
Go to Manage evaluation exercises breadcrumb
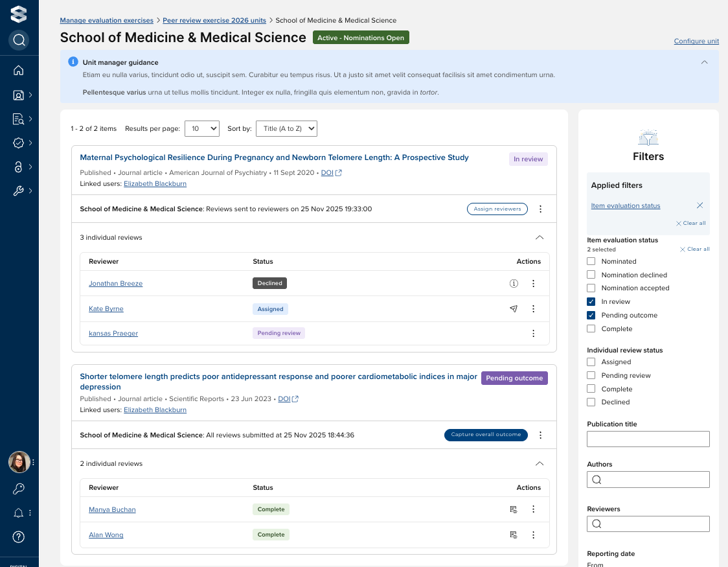107,21
